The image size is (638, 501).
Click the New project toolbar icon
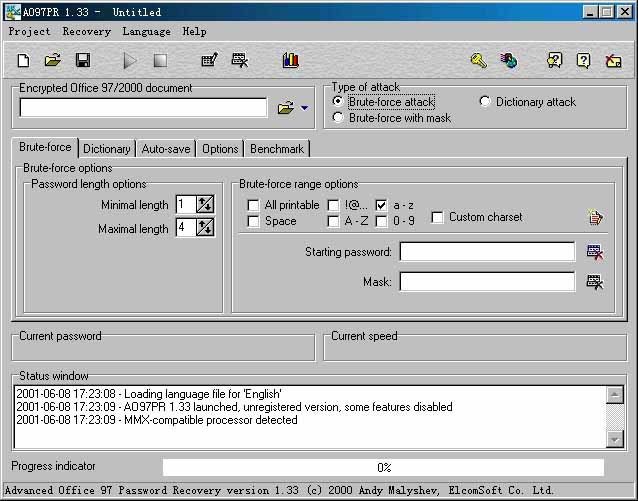pyautogui.click(x=23, y=61)
